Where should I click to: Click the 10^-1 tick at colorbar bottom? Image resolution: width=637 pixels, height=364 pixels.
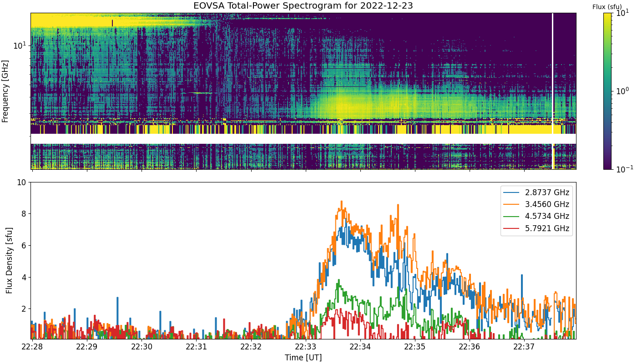623,169
